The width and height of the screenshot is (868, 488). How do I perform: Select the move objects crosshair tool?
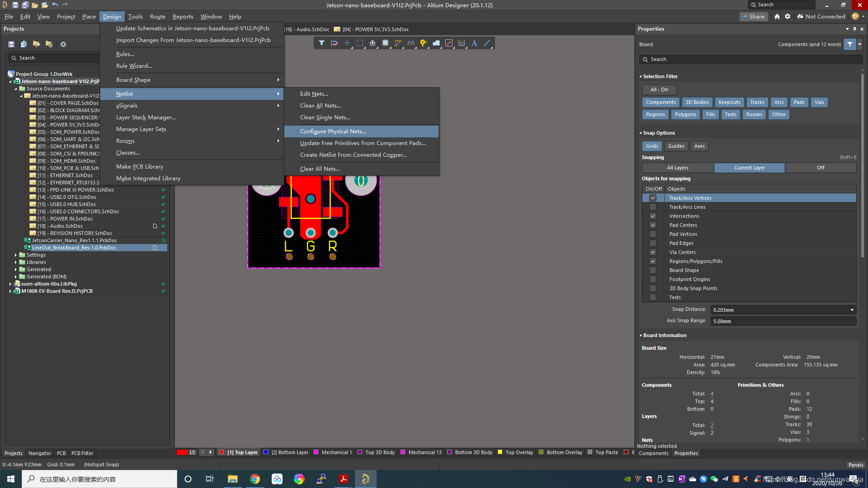[x=347, y=43]
